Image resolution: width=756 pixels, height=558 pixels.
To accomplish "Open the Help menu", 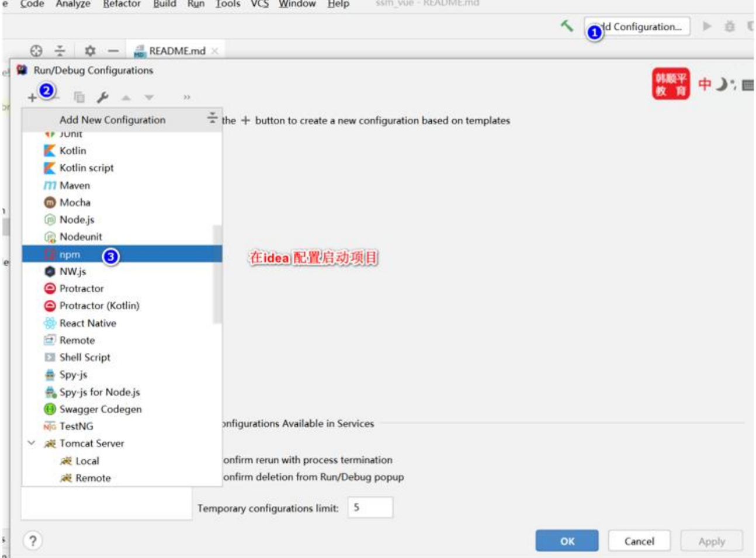I will (338, 4).
